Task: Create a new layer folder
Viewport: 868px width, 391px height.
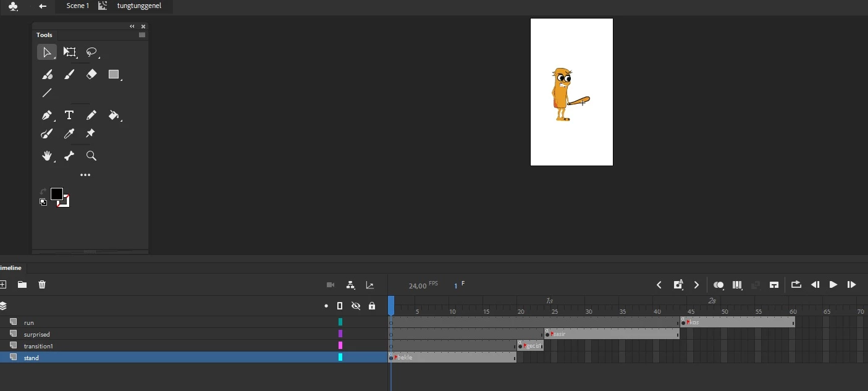Action: (x=22, y=285)
